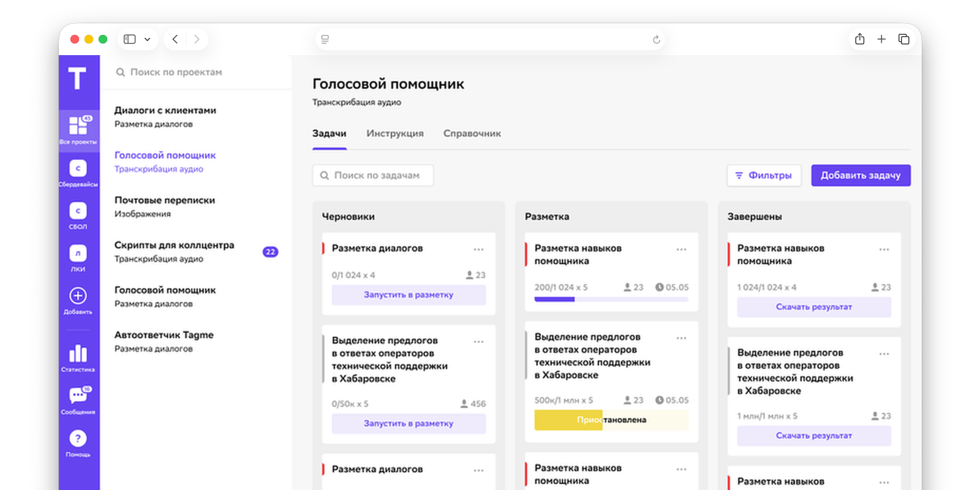Viewport: 980px width, 490px height.
Task: Click the browser share icon
Action: (x=860, y=39)
